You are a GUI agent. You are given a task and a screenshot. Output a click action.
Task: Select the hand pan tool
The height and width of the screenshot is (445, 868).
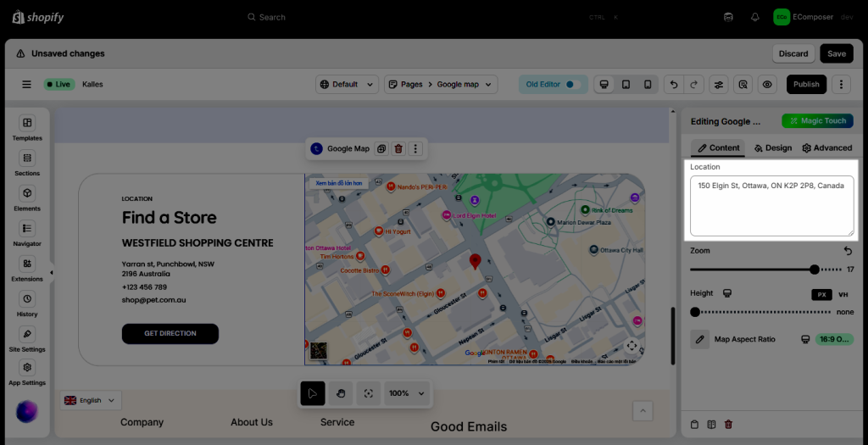point(340,393)
